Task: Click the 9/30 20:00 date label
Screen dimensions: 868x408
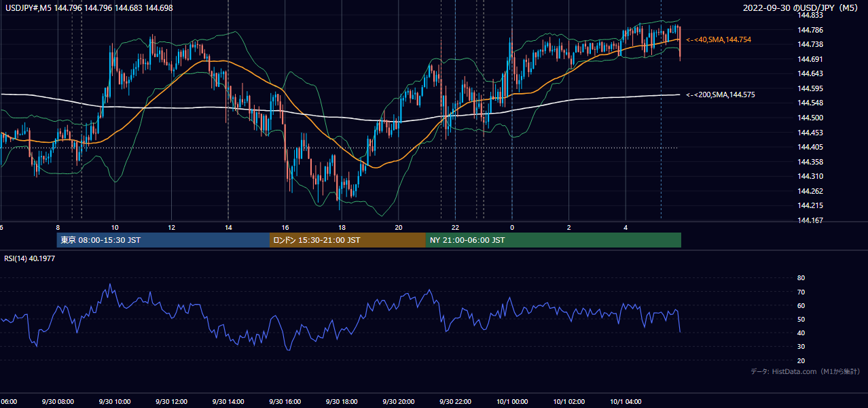Action: [398, 401]
